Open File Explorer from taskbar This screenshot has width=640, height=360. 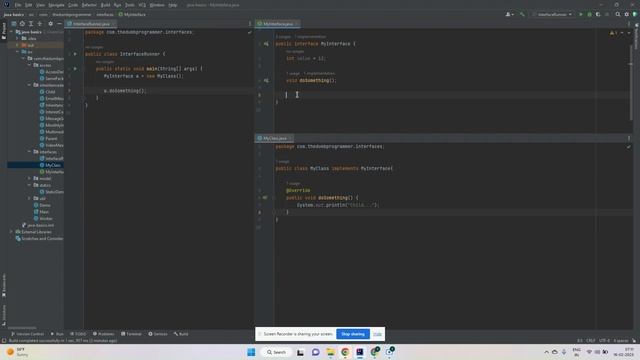330,352
